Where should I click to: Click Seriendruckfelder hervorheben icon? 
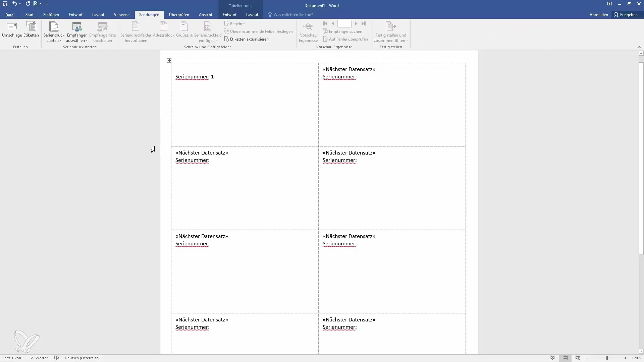pos(136,26)
